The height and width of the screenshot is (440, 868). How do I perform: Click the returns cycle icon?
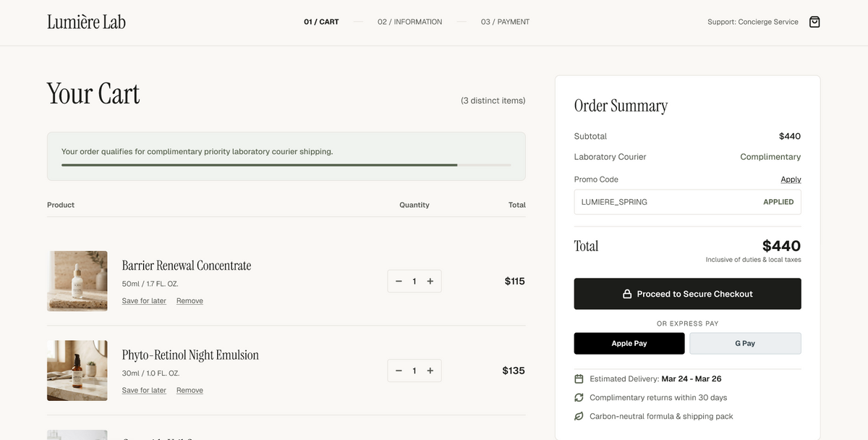click(579, 397)
